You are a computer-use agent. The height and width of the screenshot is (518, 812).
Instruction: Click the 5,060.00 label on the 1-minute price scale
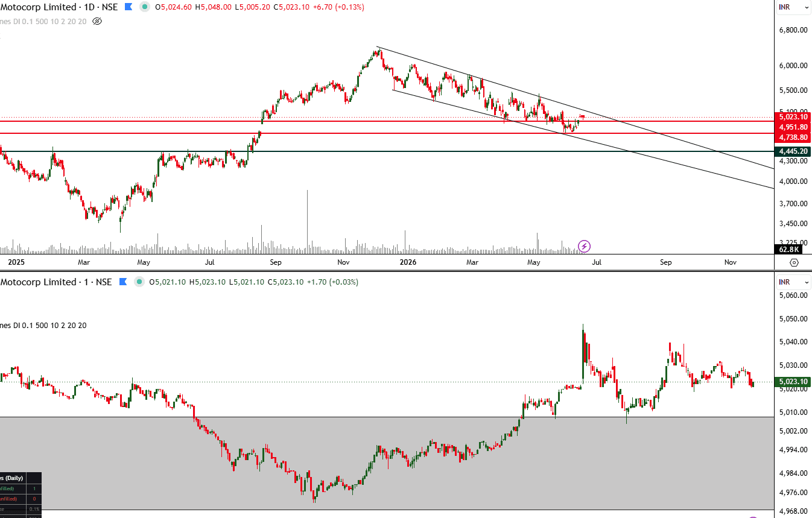[793, 295]
